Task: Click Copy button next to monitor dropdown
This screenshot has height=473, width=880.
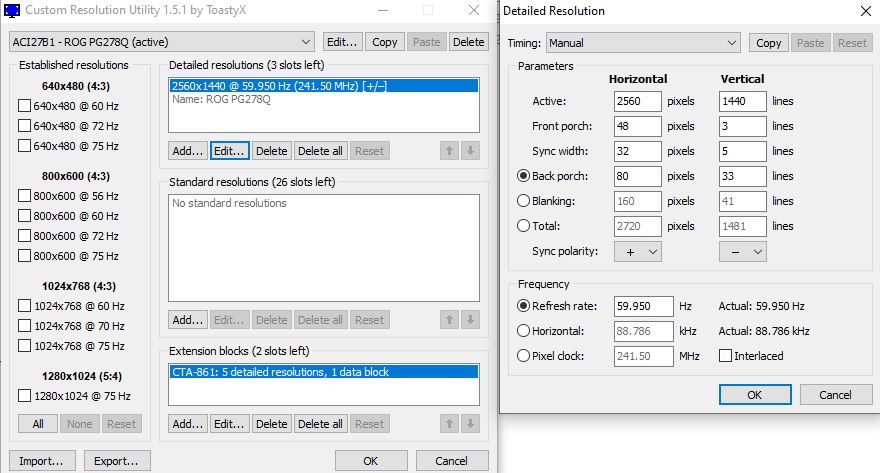Action: pyautogui.click(x=384, y=42)
